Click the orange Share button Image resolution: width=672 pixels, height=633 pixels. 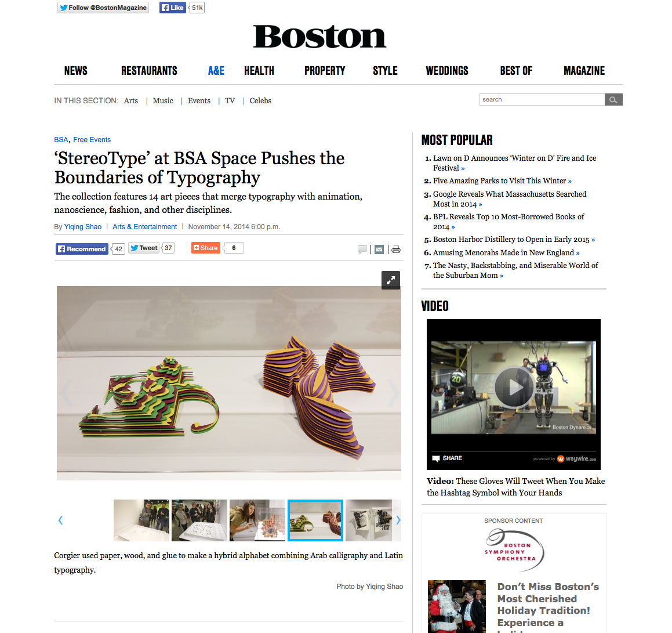pos(206,248)
